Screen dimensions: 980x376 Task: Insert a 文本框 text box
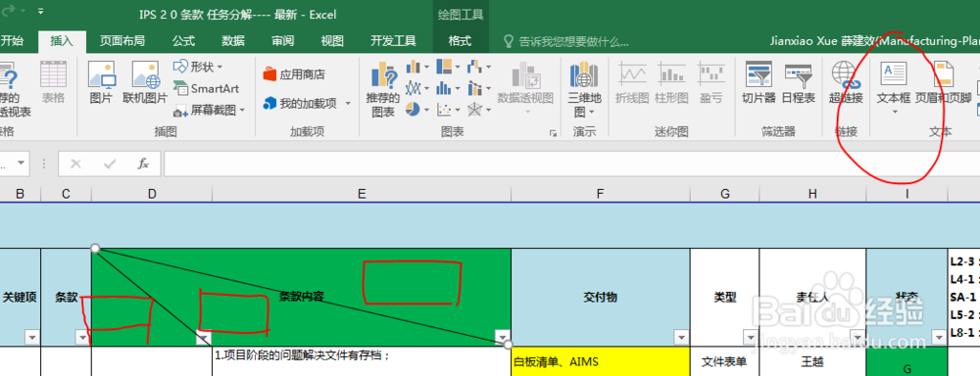(894, 87)
